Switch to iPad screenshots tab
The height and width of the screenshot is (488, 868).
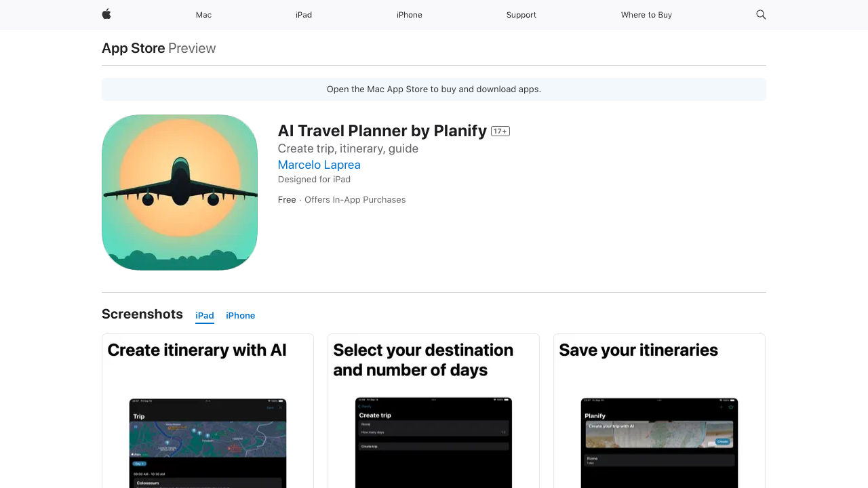pyautogui.click(x=205, y=315)
